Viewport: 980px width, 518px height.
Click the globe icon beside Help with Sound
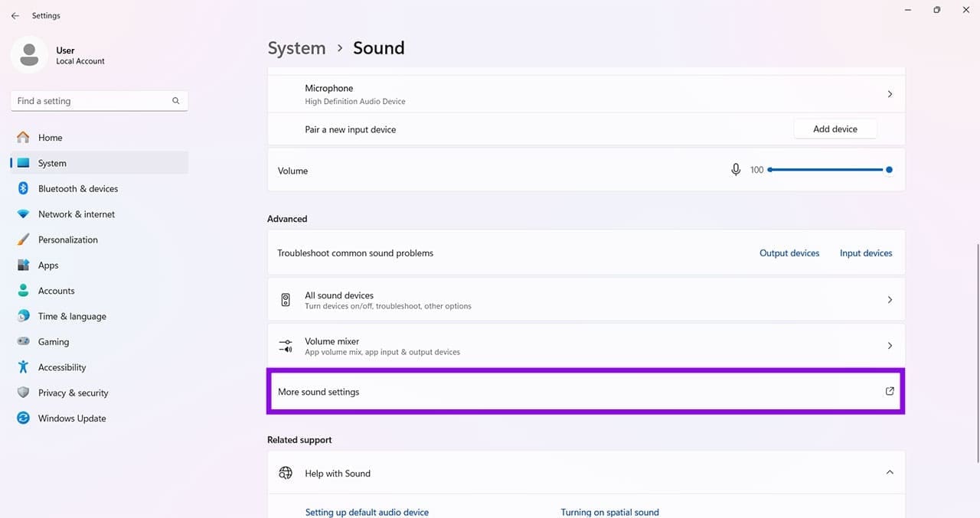click(286, 473)
